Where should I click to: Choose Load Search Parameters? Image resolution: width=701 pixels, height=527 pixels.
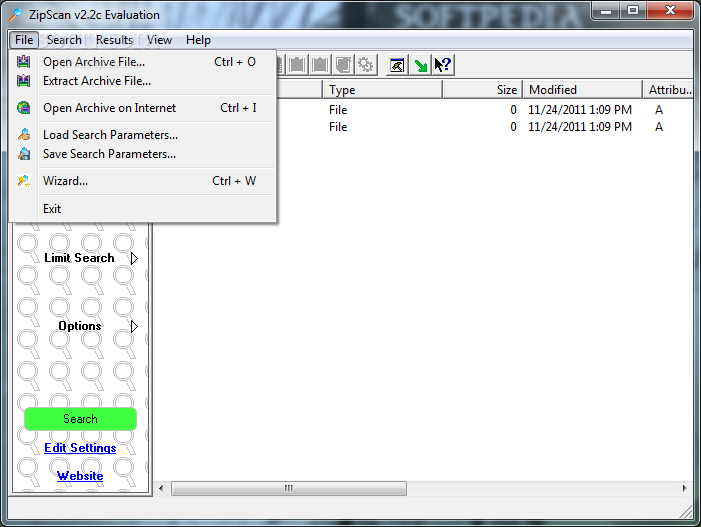(x=142, y=135)
